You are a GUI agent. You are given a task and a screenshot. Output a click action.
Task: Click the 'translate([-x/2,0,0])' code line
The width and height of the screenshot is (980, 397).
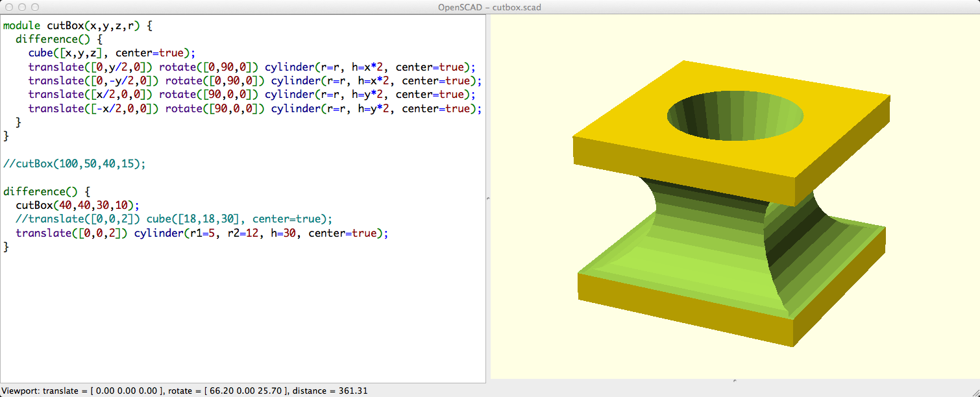pos(255,108)
